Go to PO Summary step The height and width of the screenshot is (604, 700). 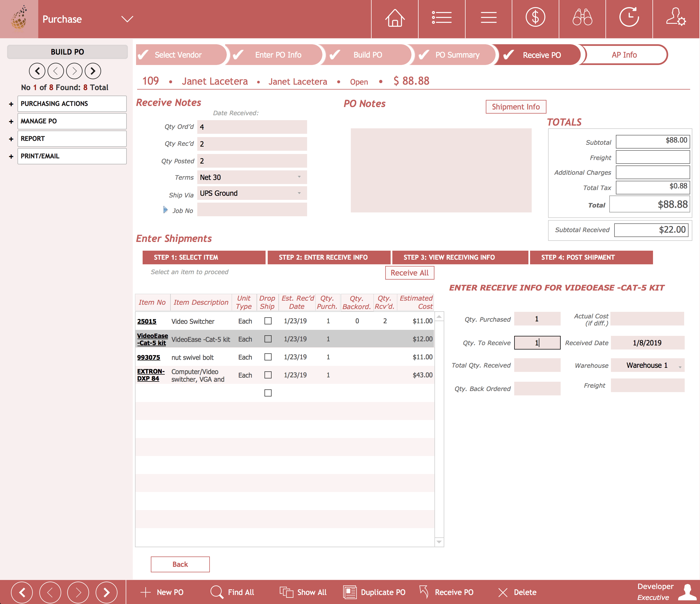(455, 55)
